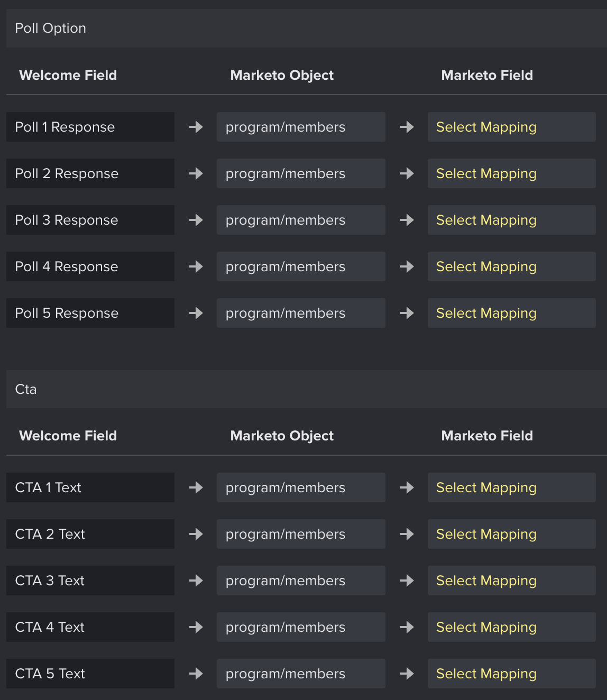607x700 pixels.
Task: Open Select Mapping for Poll 1 Response
Action: [511, 127]
